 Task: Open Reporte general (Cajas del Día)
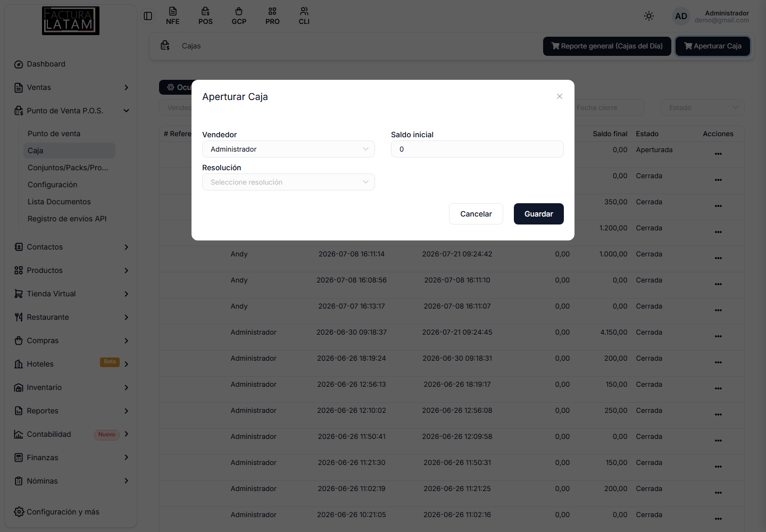[x=607, y=46]
